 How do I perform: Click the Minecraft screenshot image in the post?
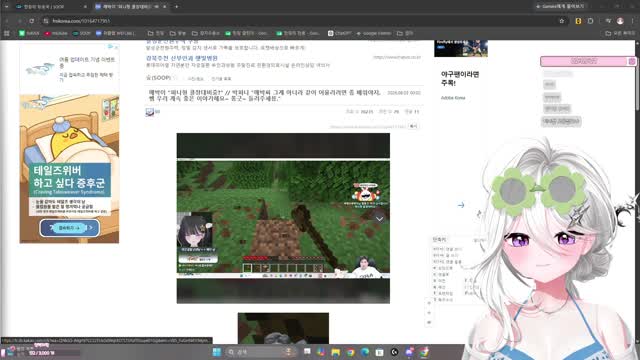(283, 218)
